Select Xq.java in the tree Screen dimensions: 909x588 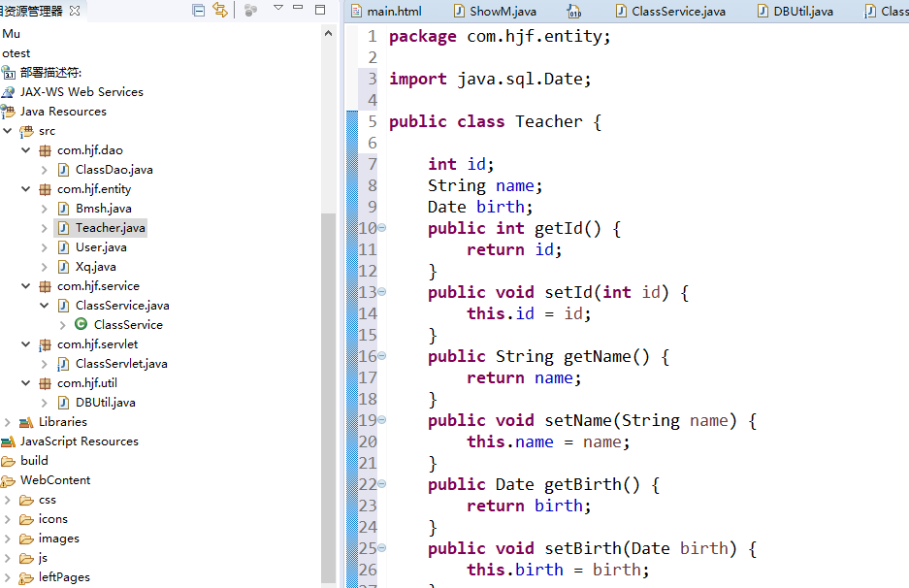[x=96, y=267]
